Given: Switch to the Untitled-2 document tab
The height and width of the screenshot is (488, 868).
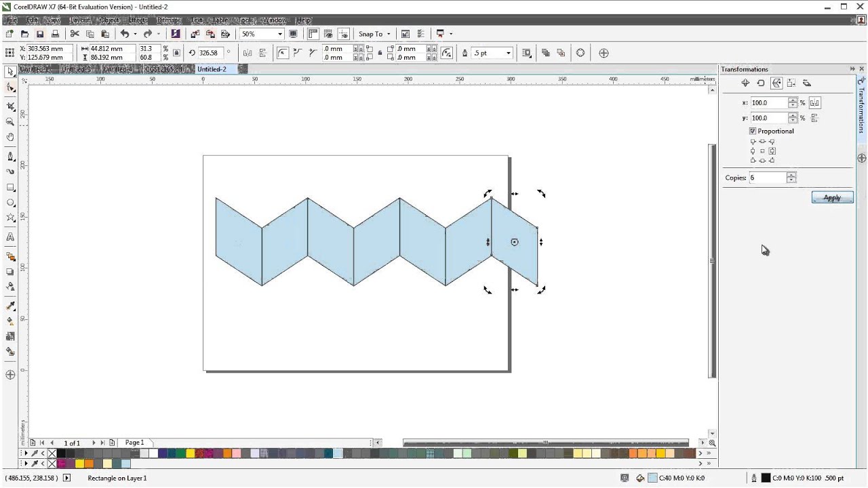Looking at the screenshot, I should 212,69.
